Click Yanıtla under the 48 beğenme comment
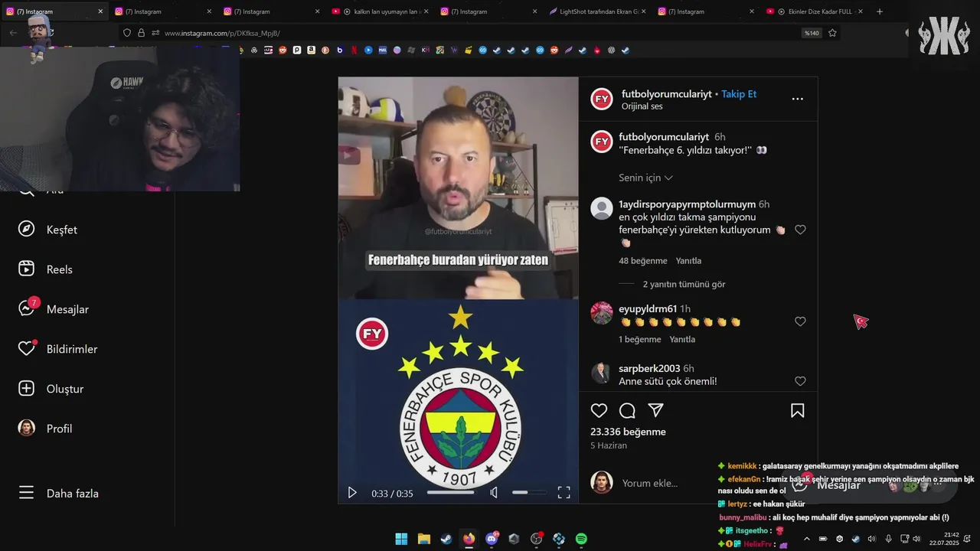 [688, 261]
